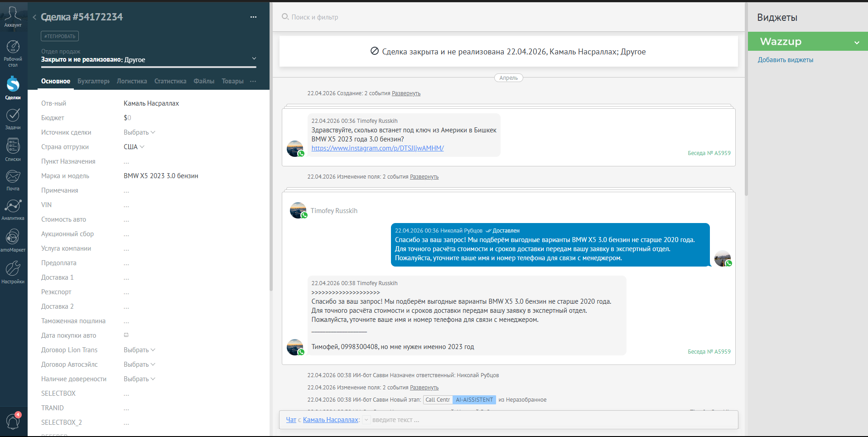This screenshot has height=437, width=868.
Task: Expand first Изменение поля events link
Action: (x=424, y=177)
